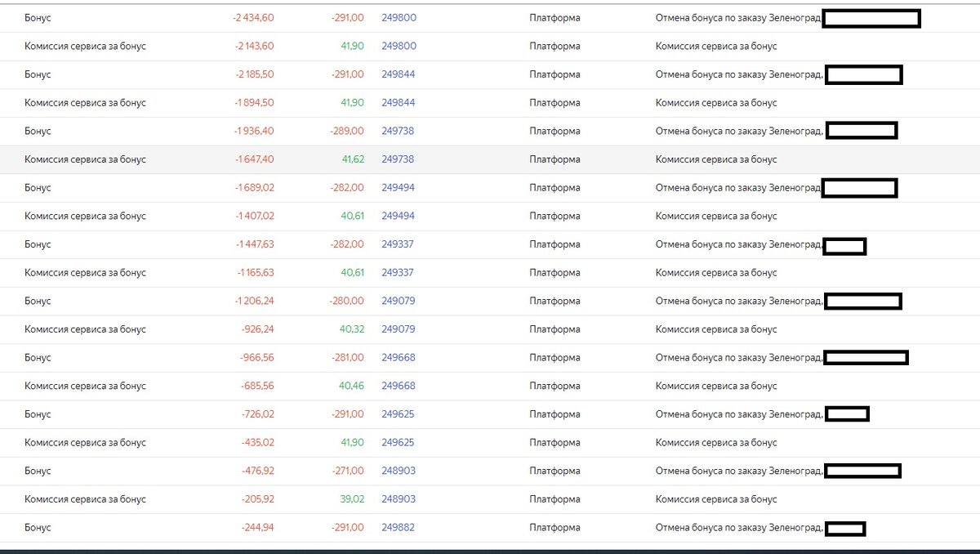Select balance value -1 689,02
Viewport: 980px width, 554px height.
(254, 188)
